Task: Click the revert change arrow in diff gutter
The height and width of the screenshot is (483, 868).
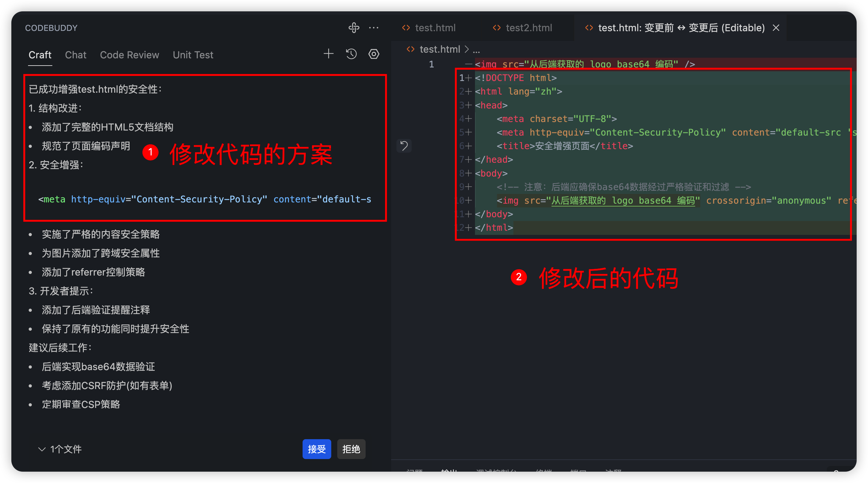Action: click(404, 146)
